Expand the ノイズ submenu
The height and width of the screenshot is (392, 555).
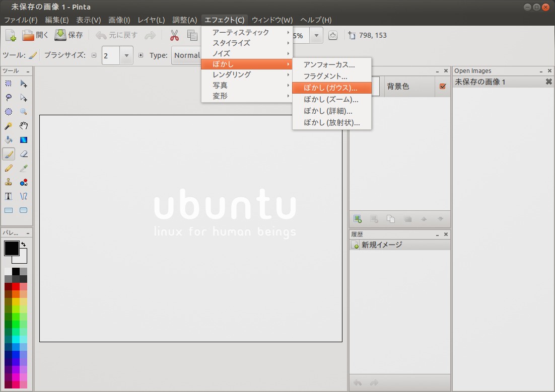pyautogui.click(x=247, y=53)
